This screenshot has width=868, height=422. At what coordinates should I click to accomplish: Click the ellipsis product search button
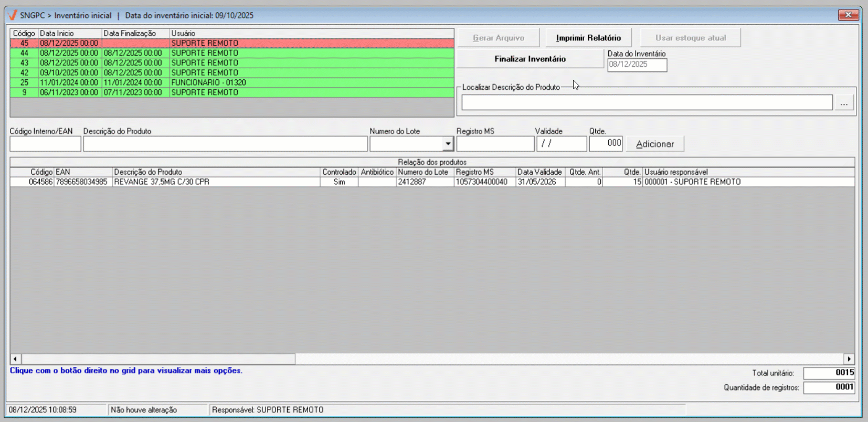click(844, 103)
